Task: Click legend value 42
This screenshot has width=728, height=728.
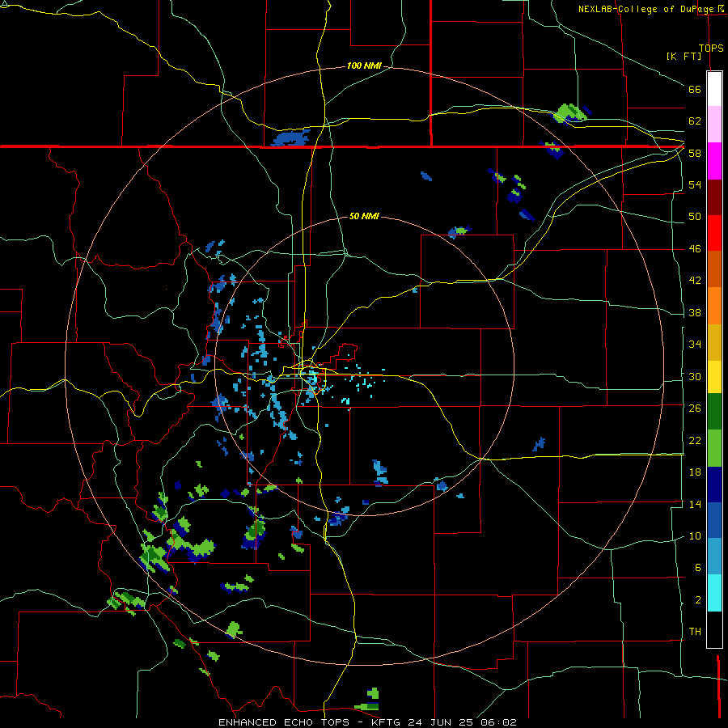Action: click(695, 281)
